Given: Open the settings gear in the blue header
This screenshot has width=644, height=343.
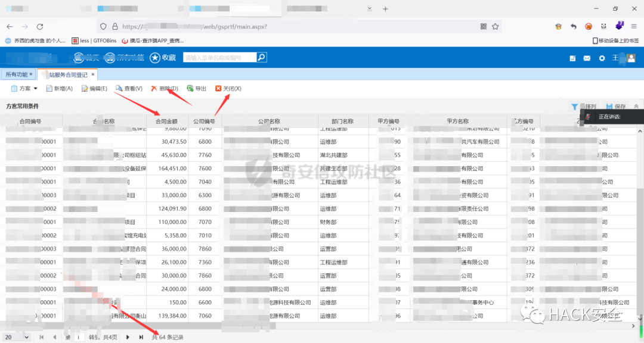Looking at the screenshot, I should point(602,58).
